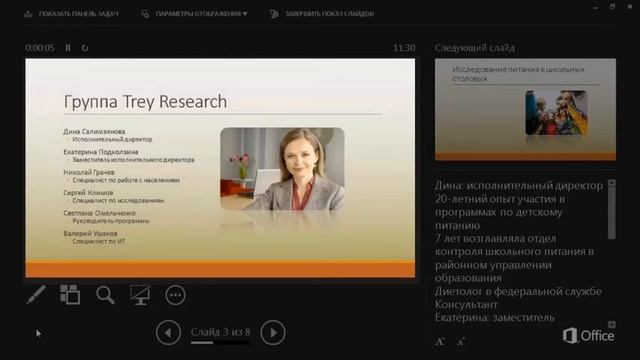Viewport: 640px width, 360px height.
Task: Go to the previous slide
Action: 168,333
